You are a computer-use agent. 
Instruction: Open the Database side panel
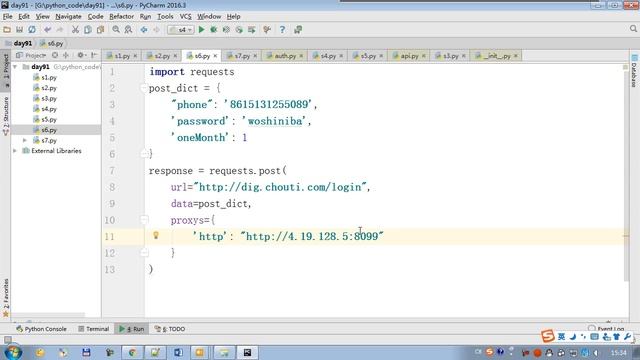coord(634,71)
